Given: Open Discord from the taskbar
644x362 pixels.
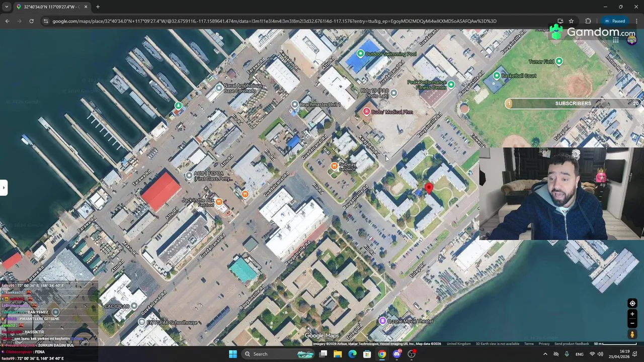Looking at the screenshot, I should coord(397,354).
